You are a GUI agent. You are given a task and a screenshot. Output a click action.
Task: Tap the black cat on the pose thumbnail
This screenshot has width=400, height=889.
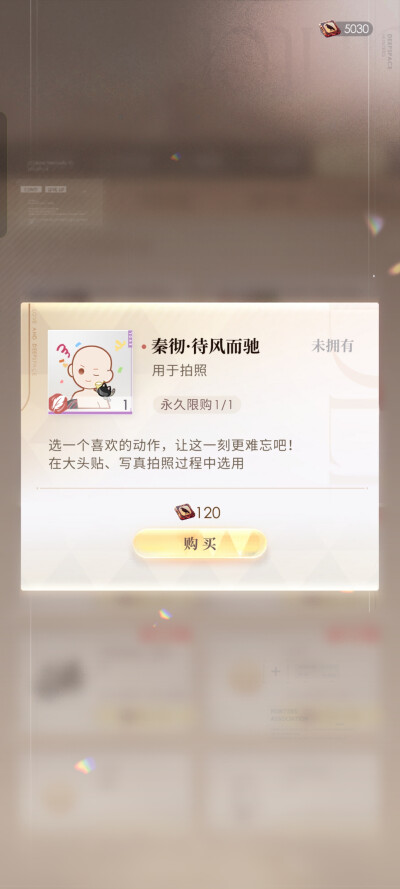coord(104,390)
